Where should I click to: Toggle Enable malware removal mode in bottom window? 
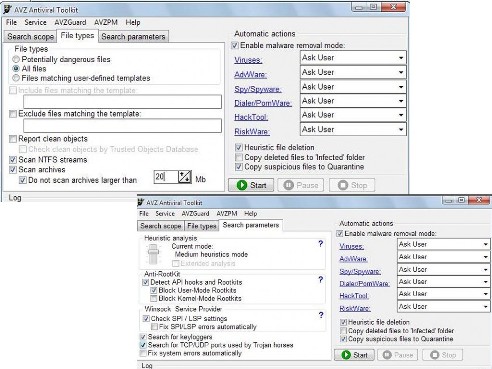pyautogui.click(x=340, y=234)
